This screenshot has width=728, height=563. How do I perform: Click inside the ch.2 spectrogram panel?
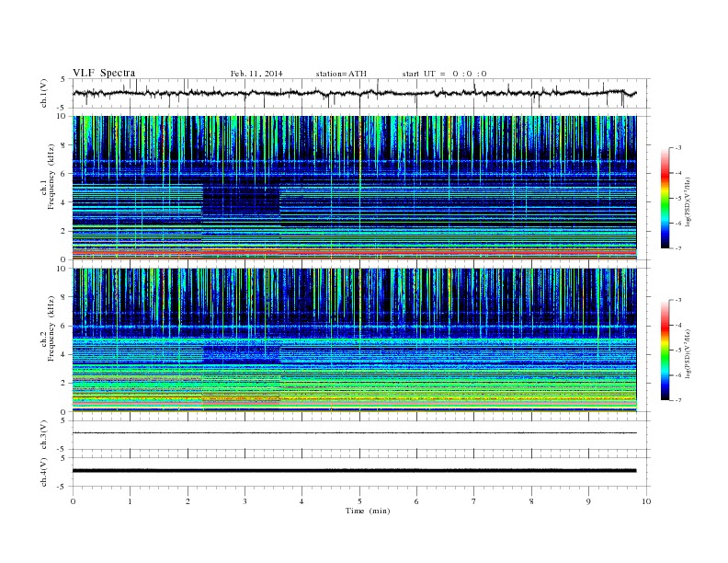pos(354,340)
